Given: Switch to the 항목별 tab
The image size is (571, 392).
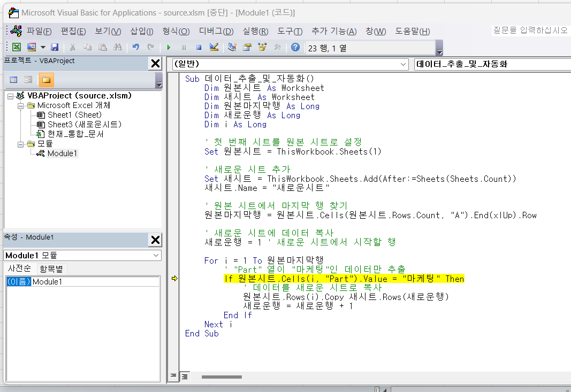Looking at the screenshot, I should coord(51,269).
